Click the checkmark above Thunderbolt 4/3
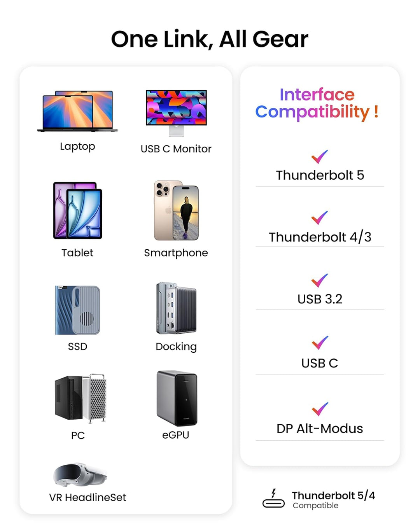The width and height of the screenshot is (420, 525). pos(320,218)
